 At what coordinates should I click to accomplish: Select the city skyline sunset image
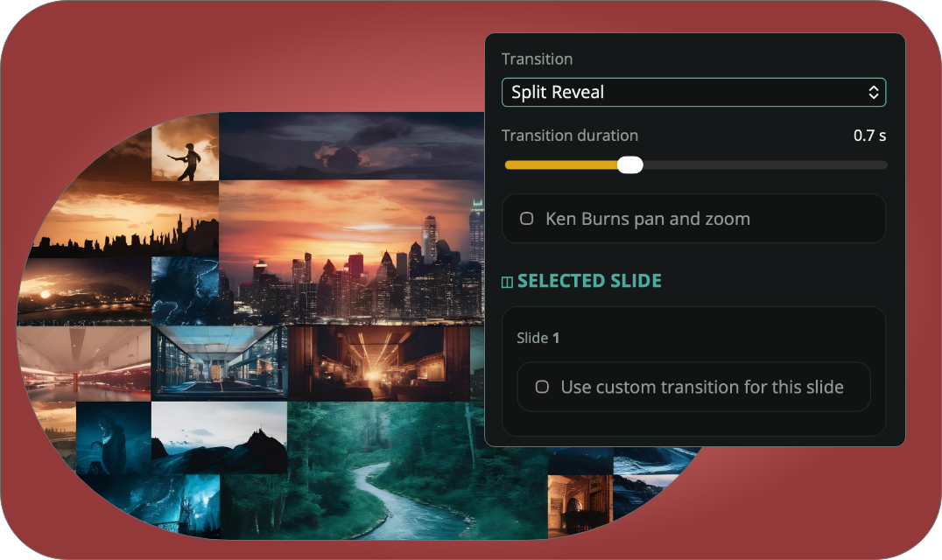click(351, 252)
